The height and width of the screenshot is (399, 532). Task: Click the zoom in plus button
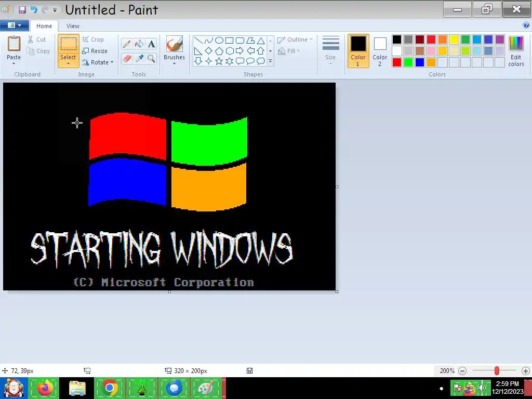[x=526, y=371]
